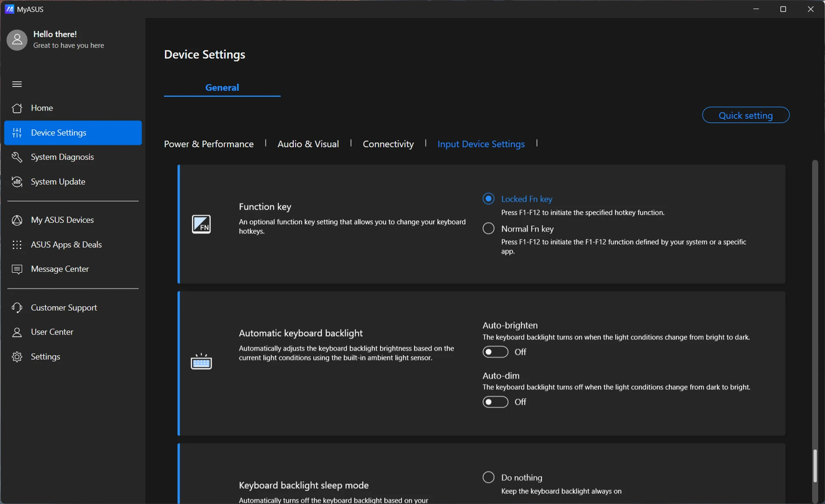Open Message Center page
The height and width of the screenshot is (504, 825).
[73, 269]
